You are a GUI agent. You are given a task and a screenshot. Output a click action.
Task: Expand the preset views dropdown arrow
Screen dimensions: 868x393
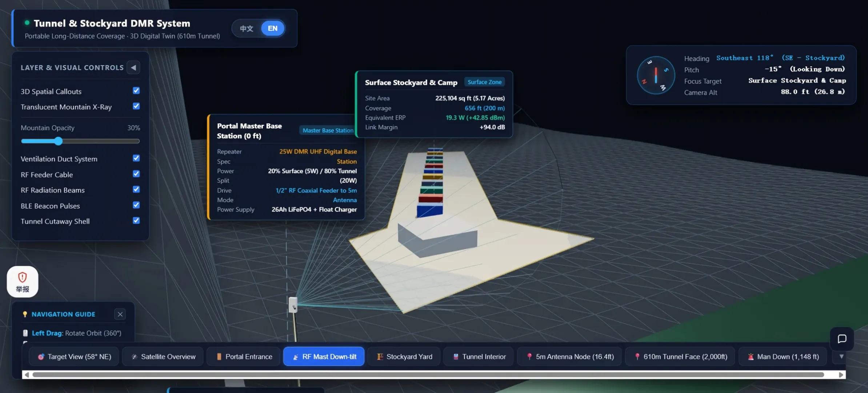point(841,357)
